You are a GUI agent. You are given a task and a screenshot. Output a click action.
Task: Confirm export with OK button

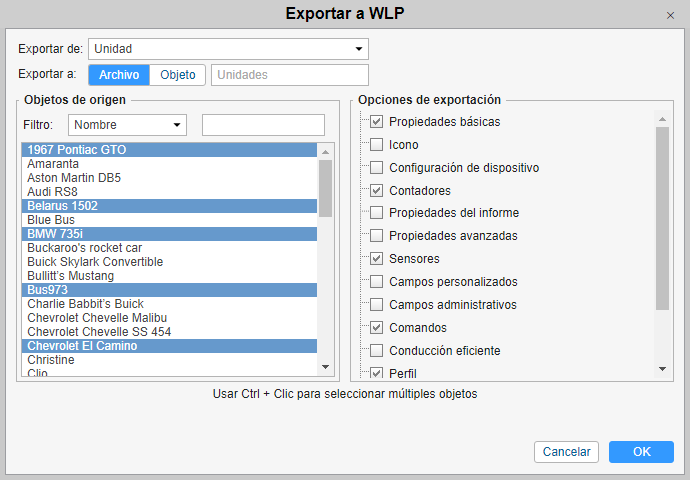pyautogui.click(x=641, y=452)
